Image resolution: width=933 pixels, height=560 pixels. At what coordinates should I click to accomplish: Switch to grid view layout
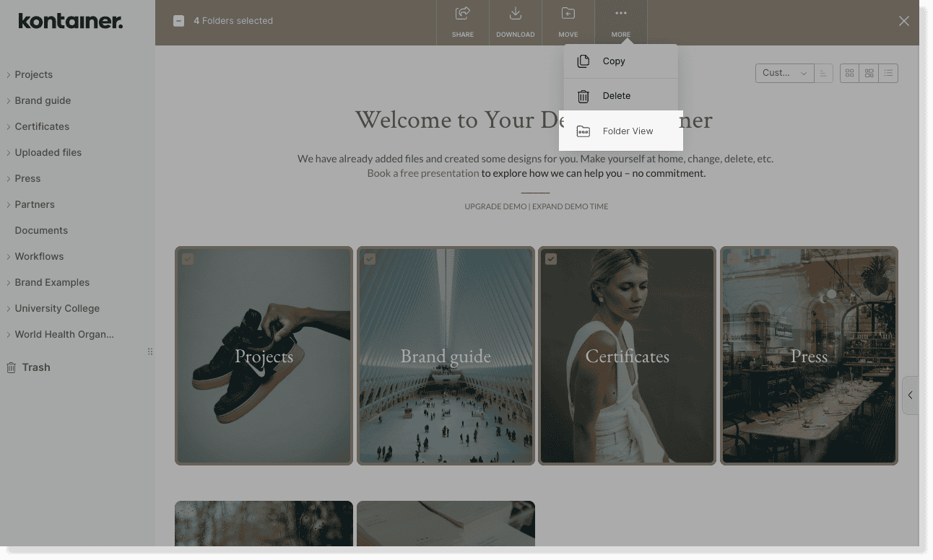click(849, 73)
